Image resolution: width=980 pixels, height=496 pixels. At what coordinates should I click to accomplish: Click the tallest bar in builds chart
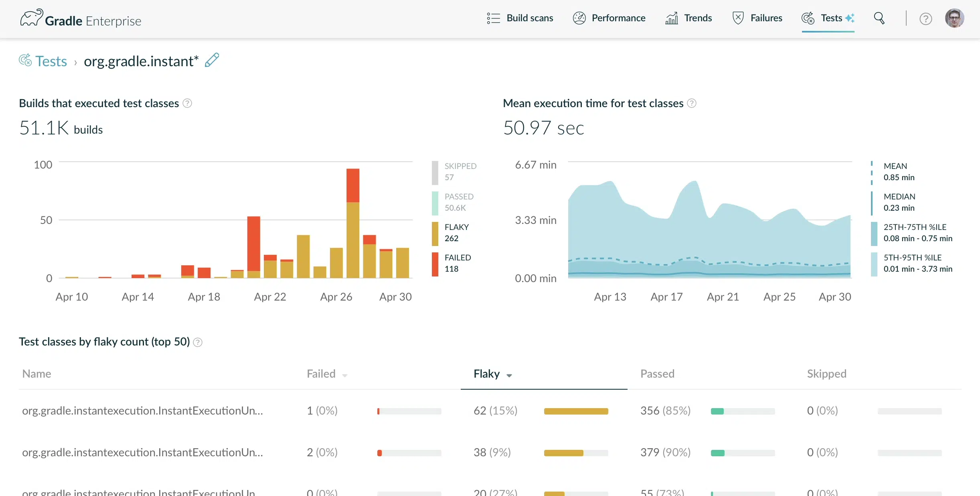(x=353, y=223)
